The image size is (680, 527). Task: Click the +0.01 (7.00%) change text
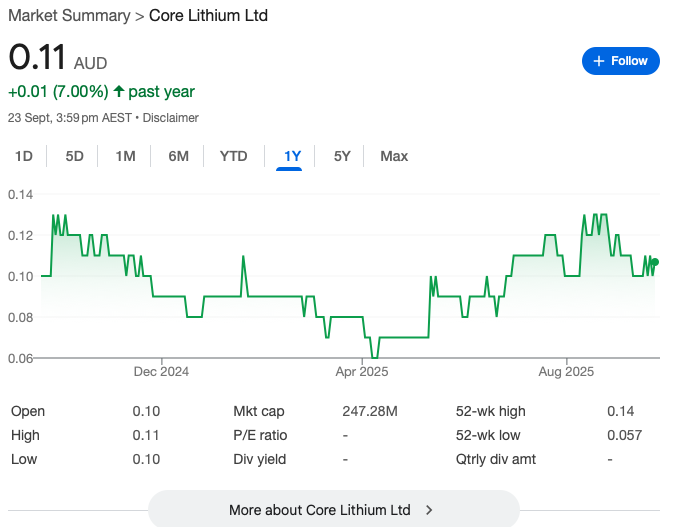(x=58, y=92)
